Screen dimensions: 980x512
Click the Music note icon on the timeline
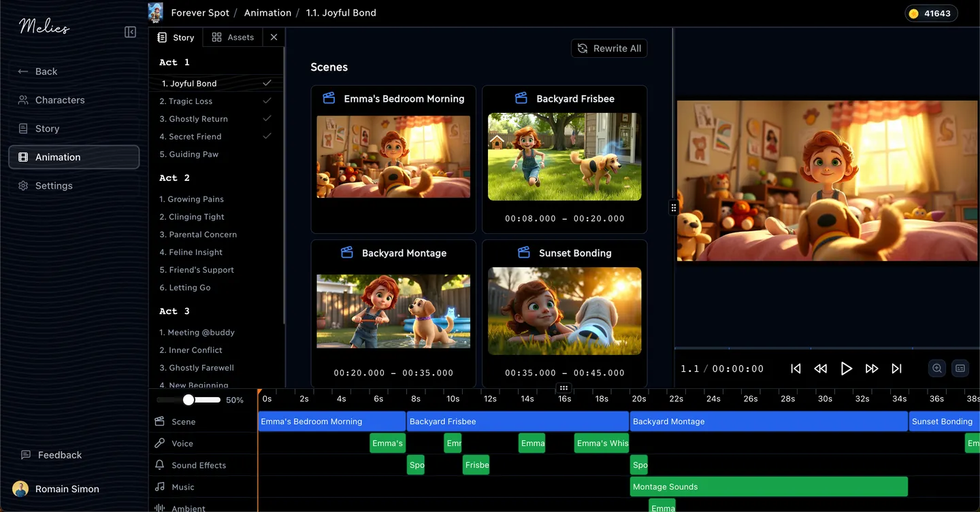tap(158, 487)
